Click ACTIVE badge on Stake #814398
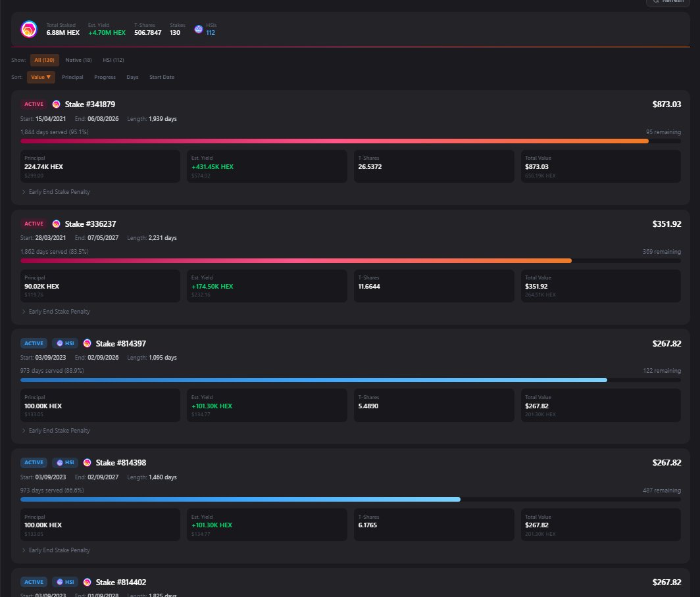Image resolution: width=700 pixels, height=597 pixels. (x=34, y=463)
